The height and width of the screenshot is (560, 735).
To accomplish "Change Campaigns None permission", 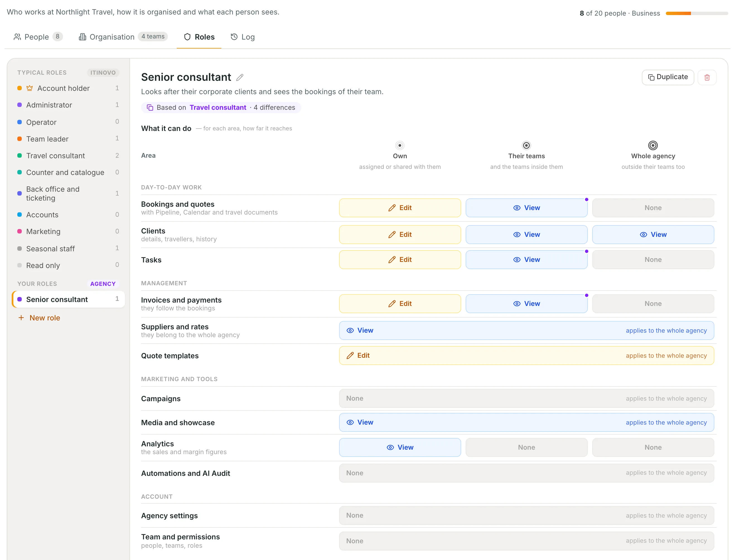I will (x=526, y=398).
